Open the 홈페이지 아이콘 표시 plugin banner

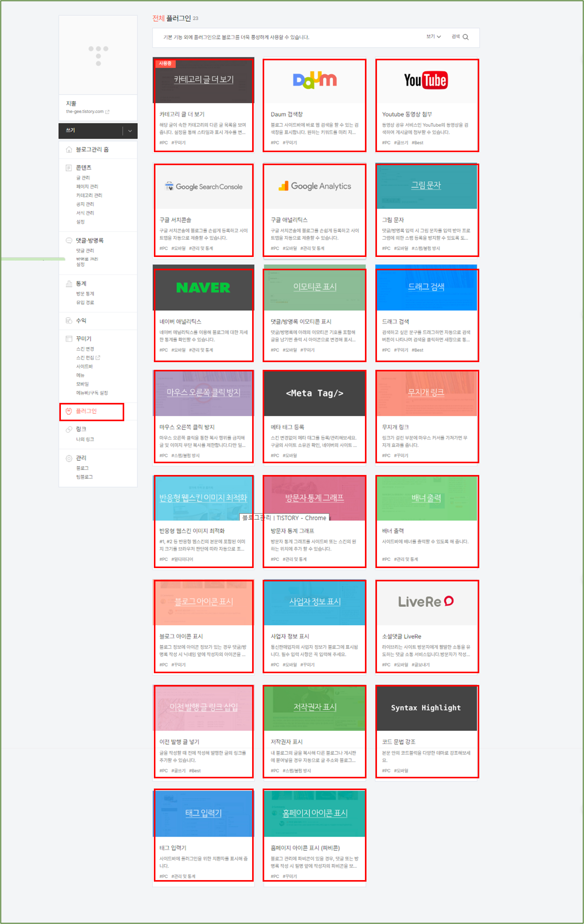(x=315, y=814)
